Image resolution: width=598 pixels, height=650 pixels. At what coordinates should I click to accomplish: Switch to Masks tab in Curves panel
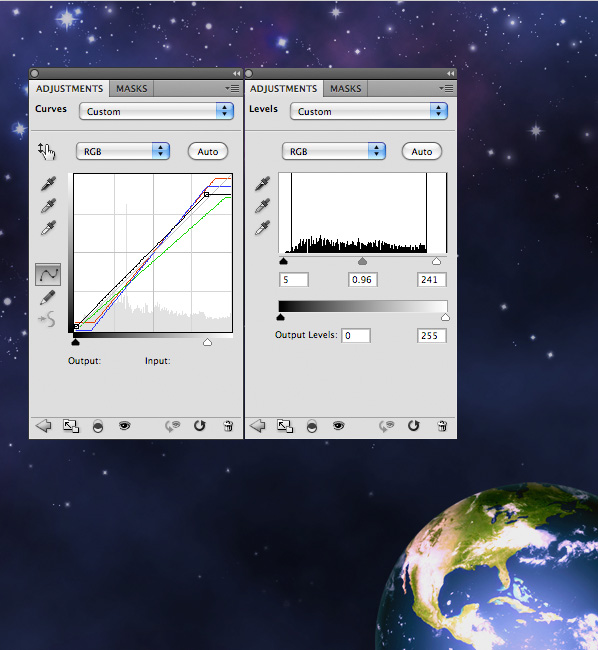click(x=131, y=89)
